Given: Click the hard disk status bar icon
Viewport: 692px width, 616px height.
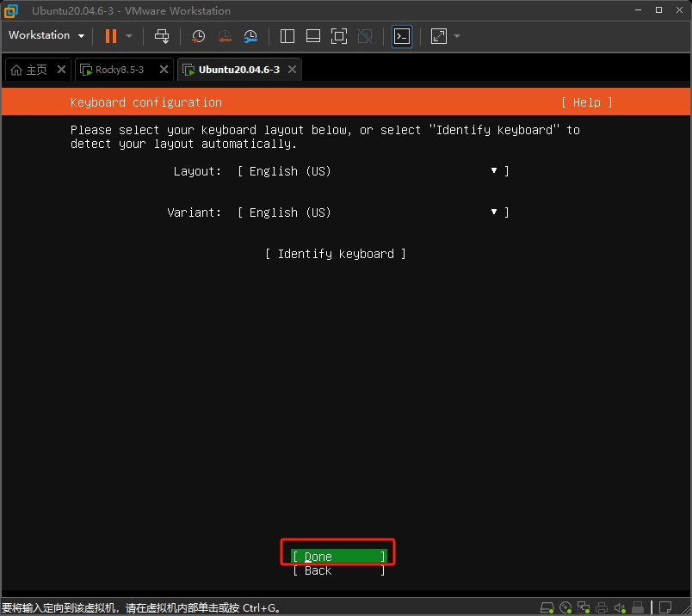Looking at the screenshot, I should 547,608.
